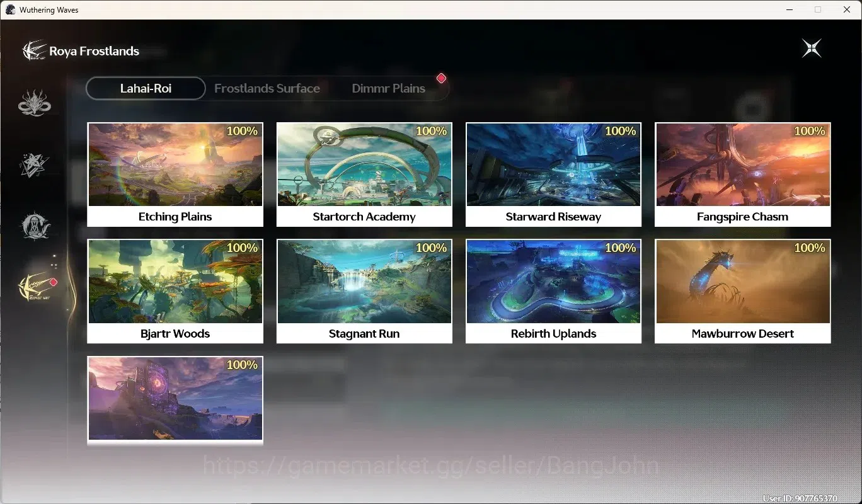Close the exploration panel with the X-star icon
The image size is (862, 504).
tap(812, 49)
